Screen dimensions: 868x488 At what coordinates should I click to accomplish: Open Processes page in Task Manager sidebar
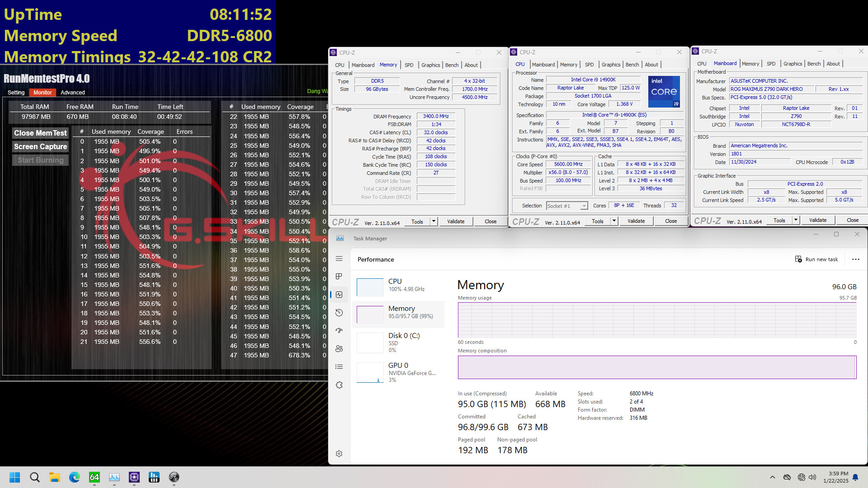339,277
